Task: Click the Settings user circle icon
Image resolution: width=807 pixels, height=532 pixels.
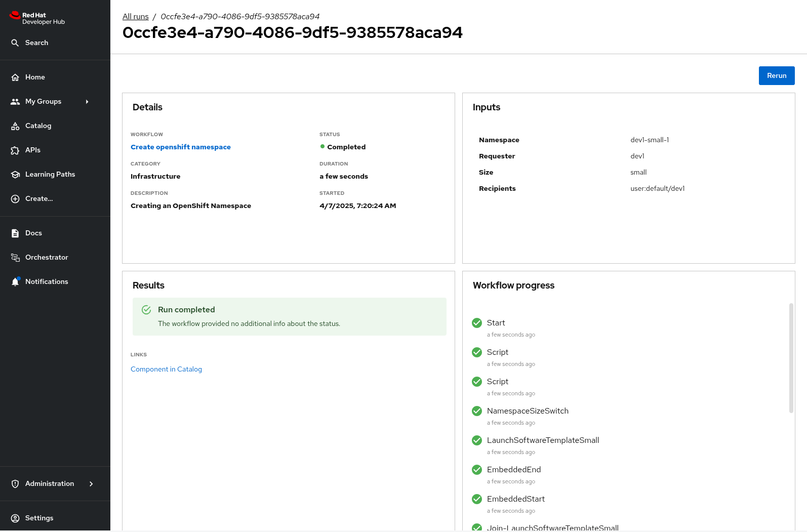Action: click(15, 518)
